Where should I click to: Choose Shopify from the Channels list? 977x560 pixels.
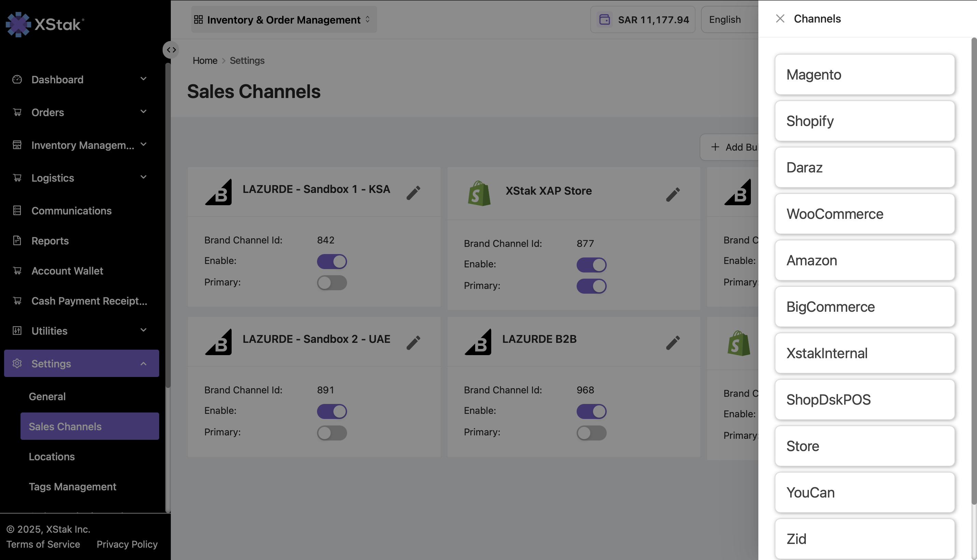coord(864,121)
